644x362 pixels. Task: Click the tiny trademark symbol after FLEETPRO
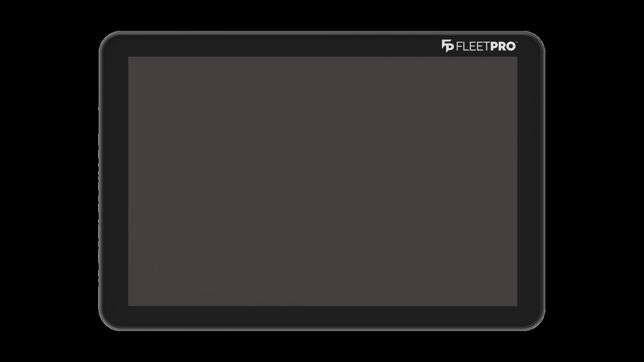coord(517,43)
